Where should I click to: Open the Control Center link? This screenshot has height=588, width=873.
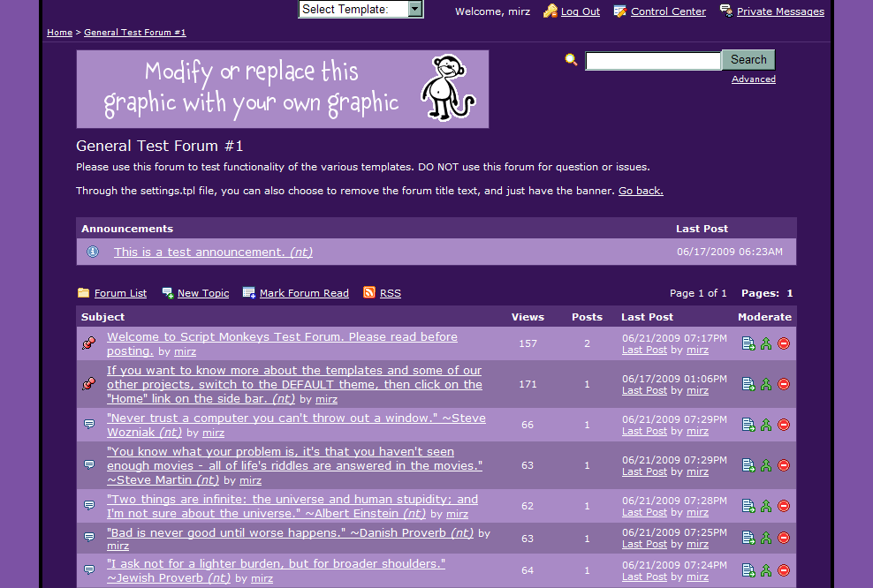(x=668, y=11)
